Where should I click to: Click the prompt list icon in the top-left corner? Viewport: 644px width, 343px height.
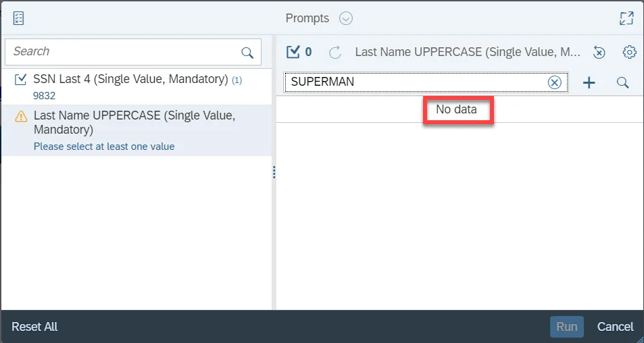click(18, 18)
